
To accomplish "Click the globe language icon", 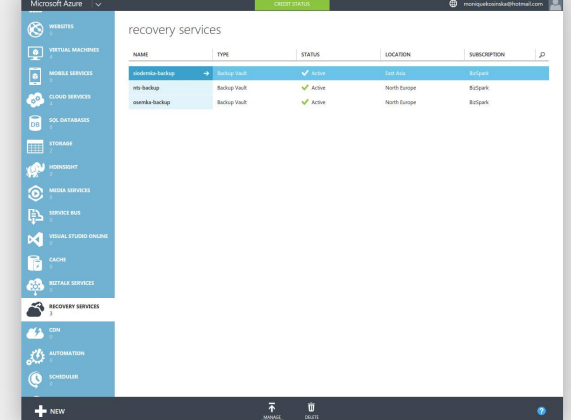I will click(x=453, y=4).
